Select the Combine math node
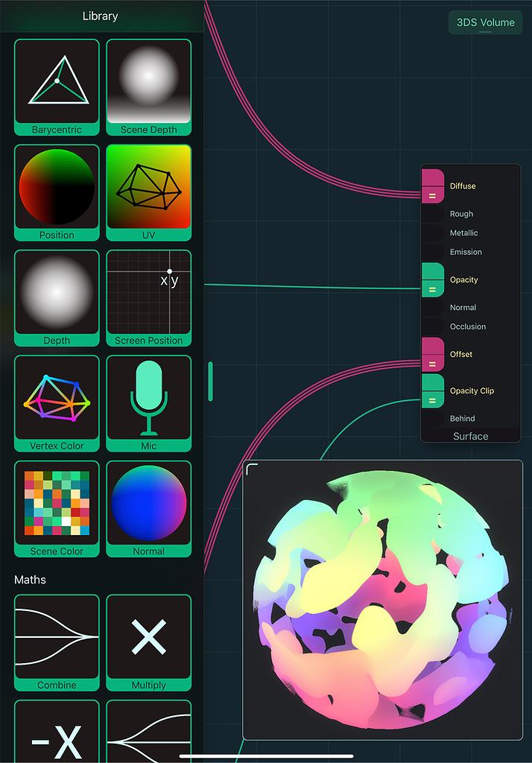 (57, 642)
